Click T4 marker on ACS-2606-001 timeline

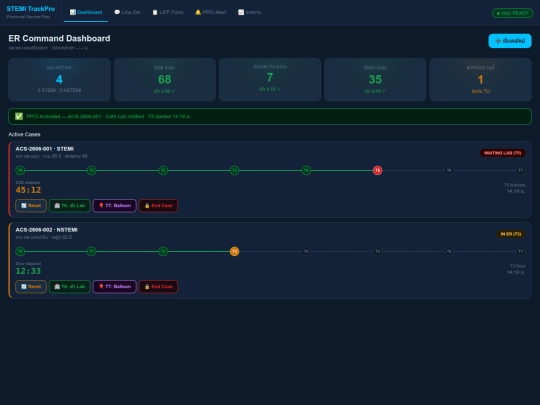click(x=306, y=170)
